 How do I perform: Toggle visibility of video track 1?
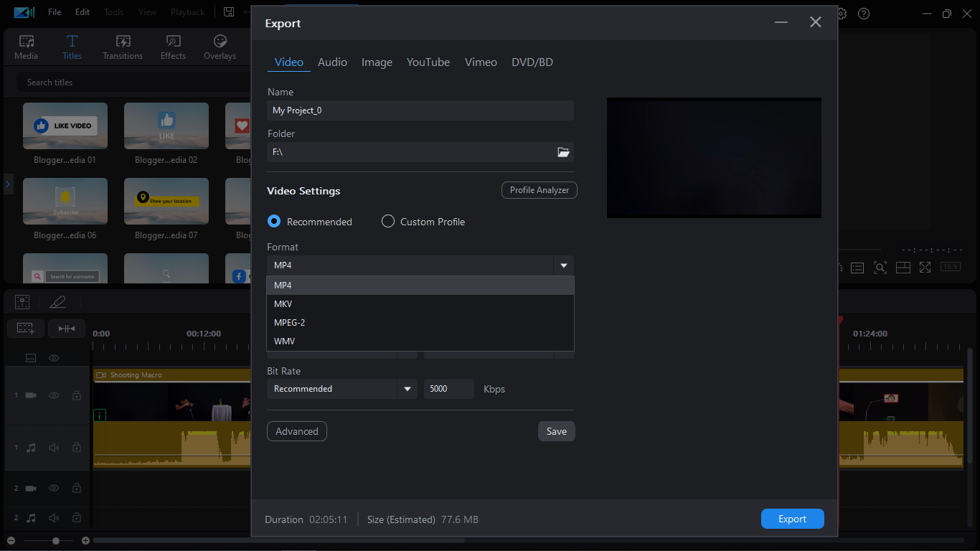(x=54, y=395)
